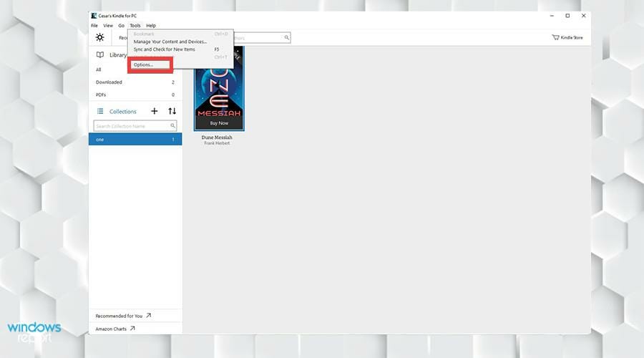Open Amazon Charts link
This screenshot has width=644, height=358.
pyautogui.click(x=111, y=329)
